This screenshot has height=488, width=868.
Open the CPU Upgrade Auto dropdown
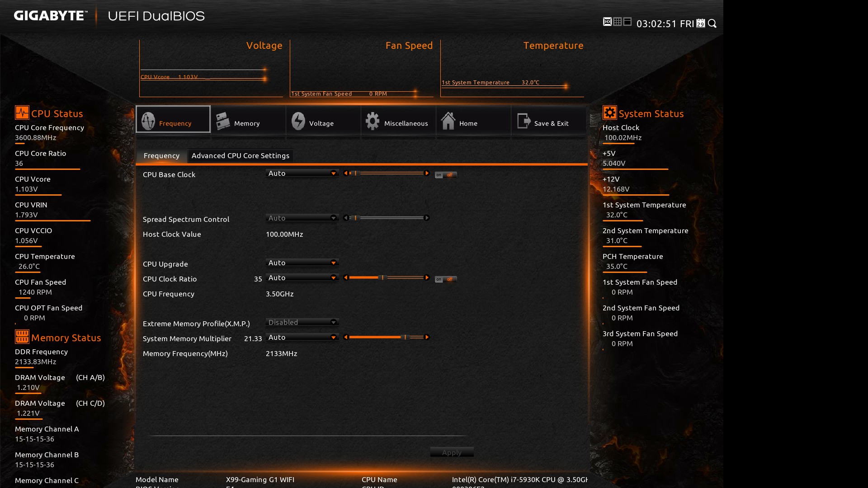click(302, 263)
